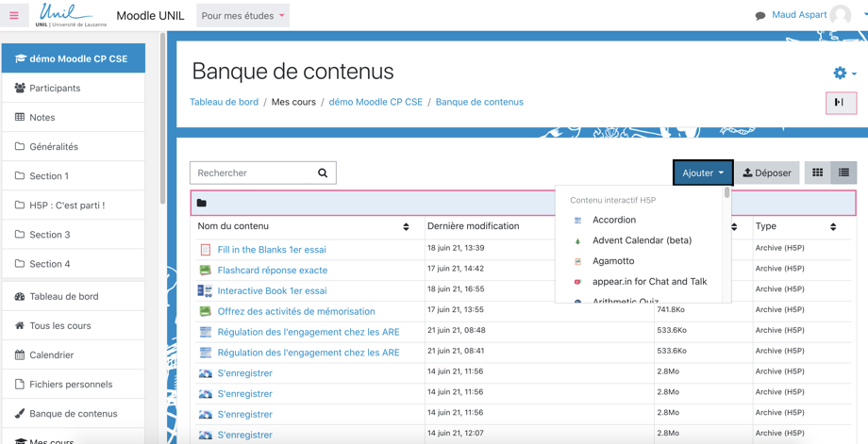Click the UNIL logo
Viewport: 868px width, 444px height.
(x=70, y=15)
